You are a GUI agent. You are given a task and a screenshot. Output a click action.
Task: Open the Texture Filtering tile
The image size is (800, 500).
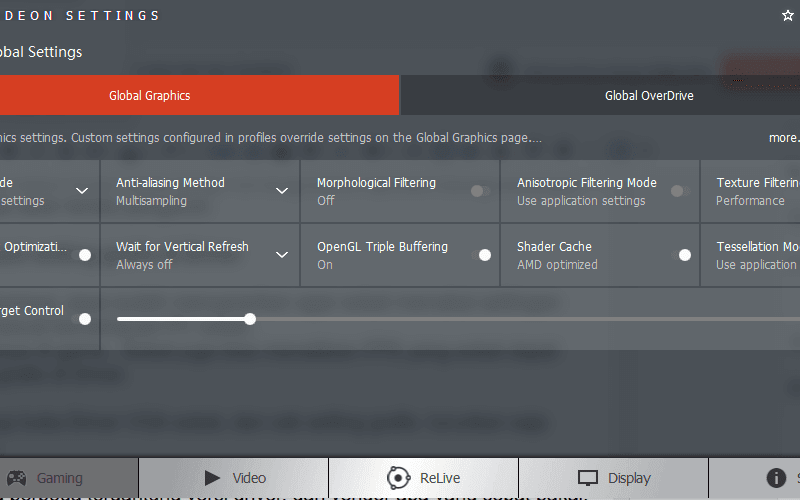[750, 191]
